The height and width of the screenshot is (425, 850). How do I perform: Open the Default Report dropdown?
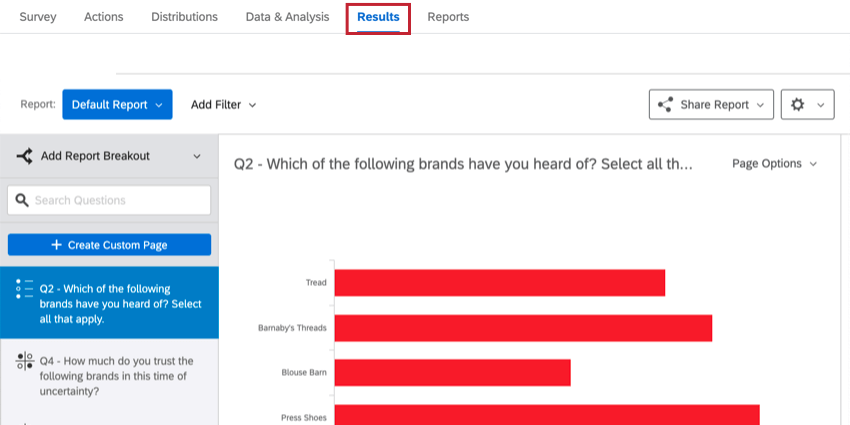[117, 105]
